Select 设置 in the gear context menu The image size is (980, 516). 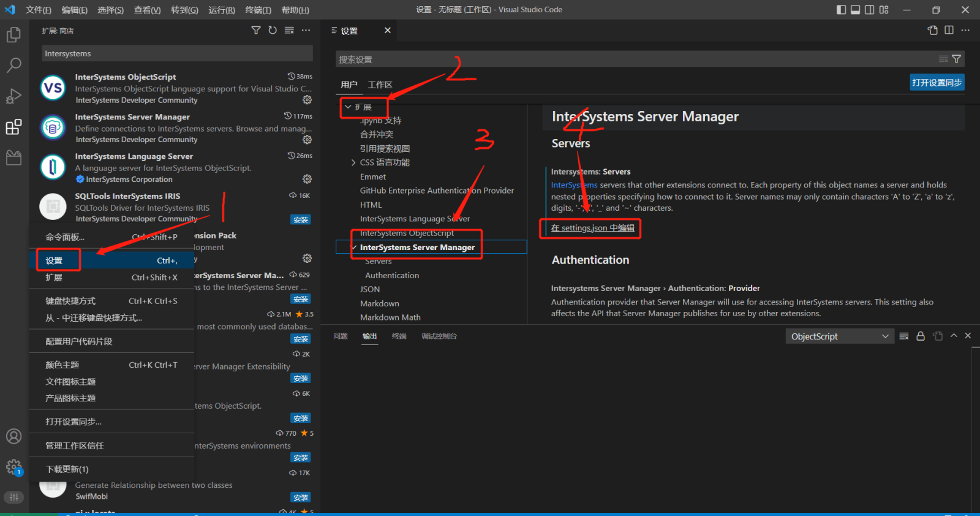tap(55, 260)
